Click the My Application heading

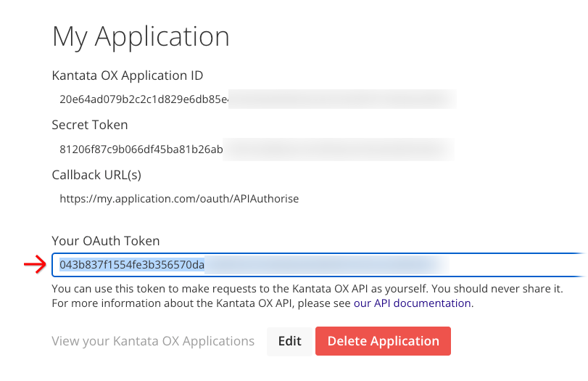(x=141, y=37)
